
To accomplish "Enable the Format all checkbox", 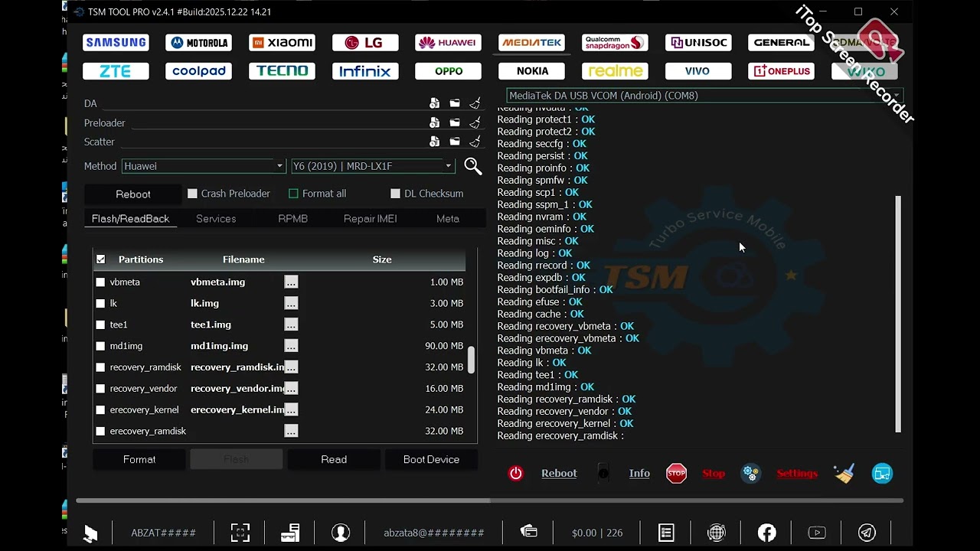I will 293,194.
